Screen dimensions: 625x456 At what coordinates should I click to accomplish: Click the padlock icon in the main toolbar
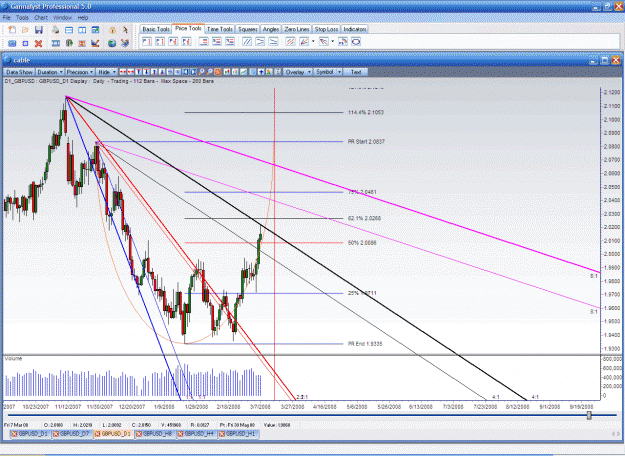(x=112, y=30)
